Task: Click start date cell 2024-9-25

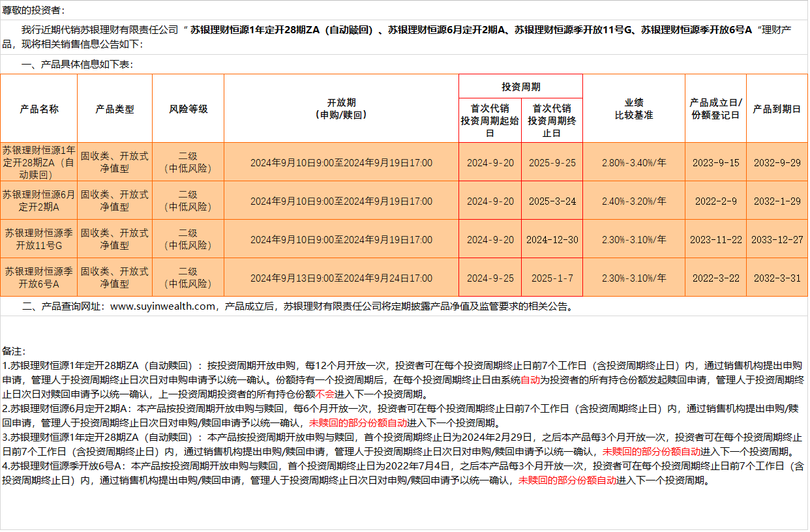Action: [x=490, y=278]
